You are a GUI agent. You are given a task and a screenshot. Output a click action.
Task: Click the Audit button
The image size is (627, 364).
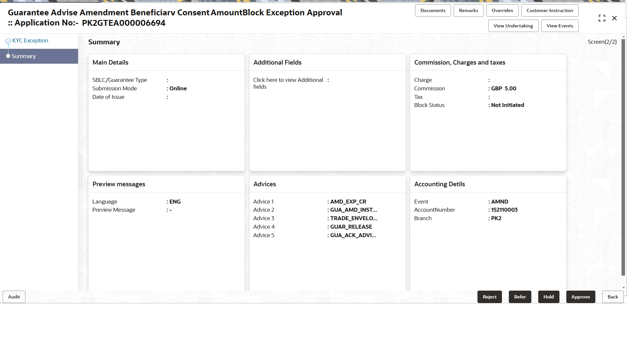(x=14, y=297)
